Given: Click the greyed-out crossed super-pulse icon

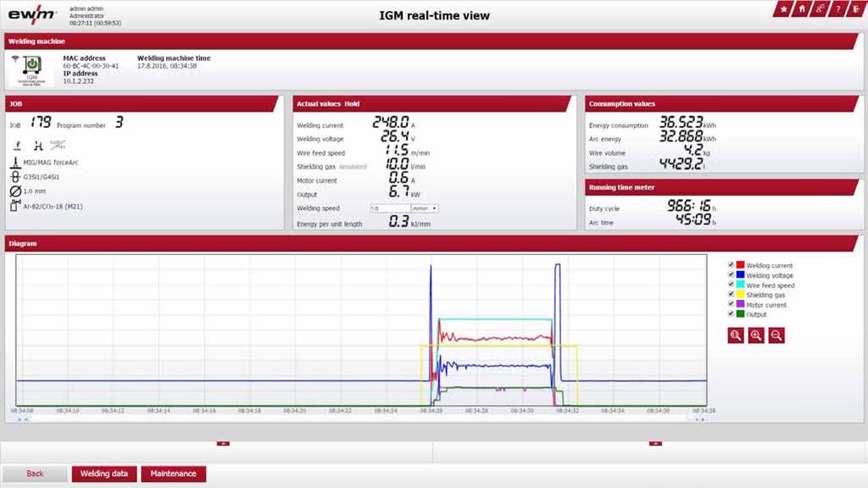Looking at the screenshot, I should pyautogui.click(x=58, y=145).
